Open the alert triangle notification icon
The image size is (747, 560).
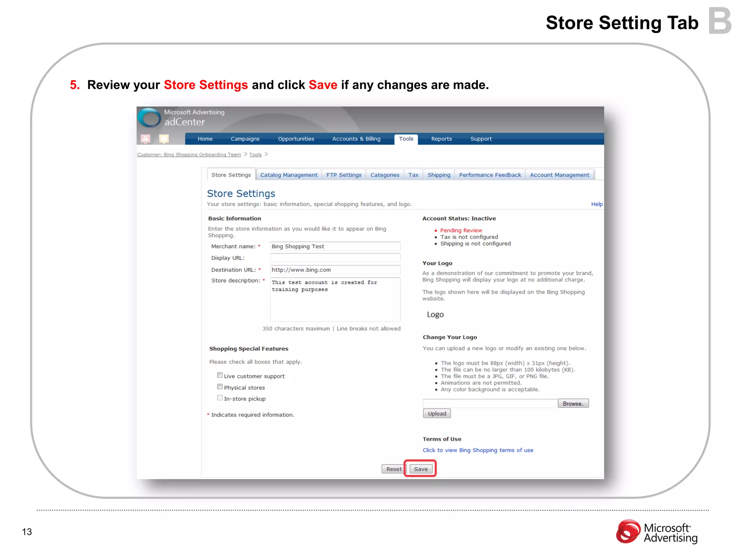146,139
